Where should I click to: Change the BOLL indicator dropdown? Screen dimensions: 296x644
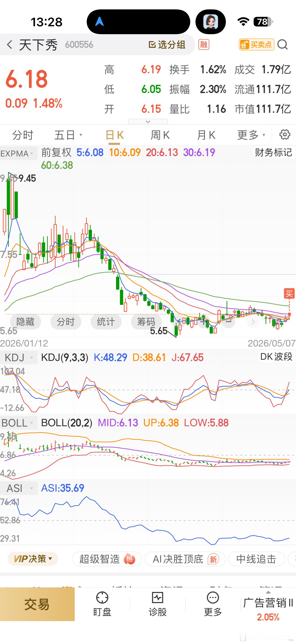[x=19, y=423]
